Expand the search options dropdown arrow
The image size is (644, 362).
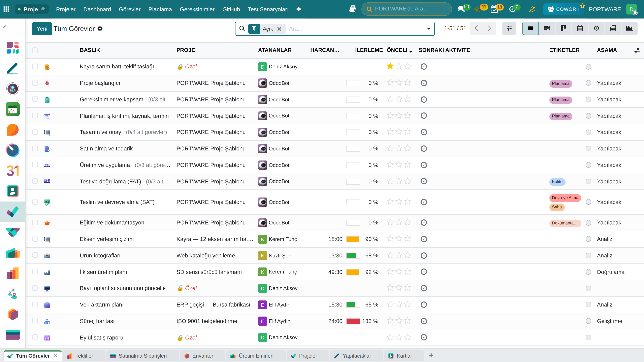(x=428, y=29)
